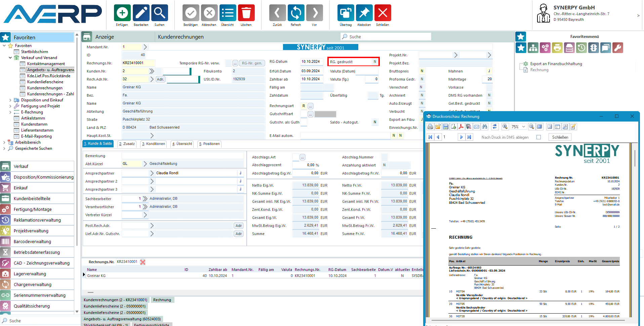Go to next page in print preview
Screen dimensions: 644x326
click(x=461, y=137)
